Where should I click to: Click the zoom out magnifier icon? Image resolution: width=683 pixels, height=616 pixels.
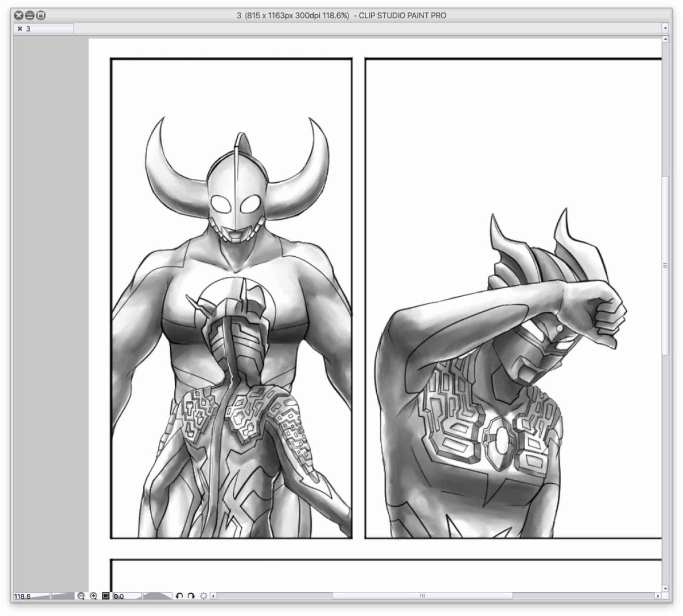(x=81, y=596)
